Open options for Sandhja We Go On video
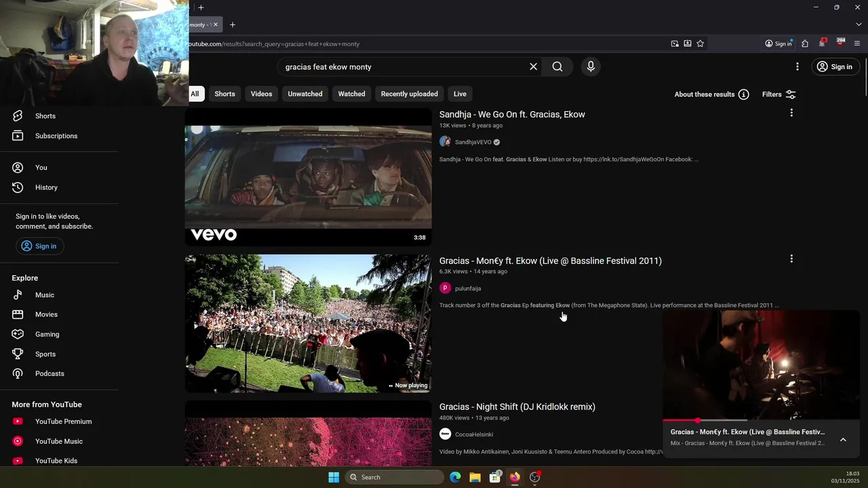Image resolution: width=868 pixels, height=488 pixels. click(791, 113)
